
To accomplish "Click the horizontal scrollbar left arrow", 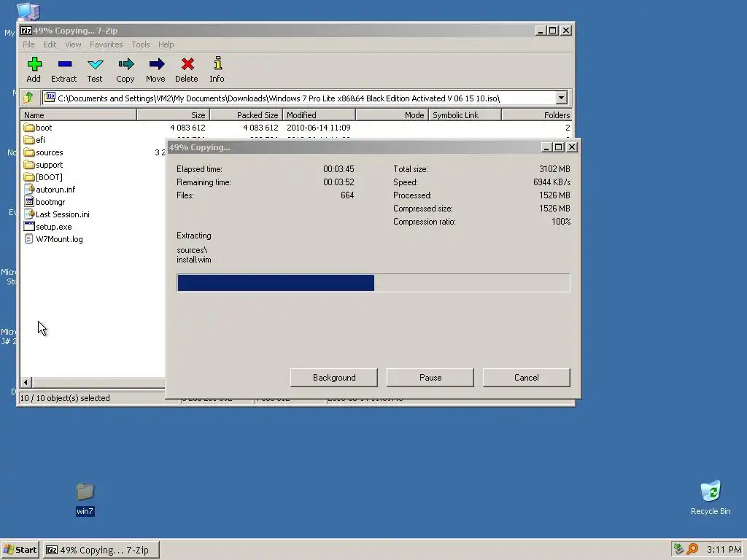I will [x=26, y=382].
